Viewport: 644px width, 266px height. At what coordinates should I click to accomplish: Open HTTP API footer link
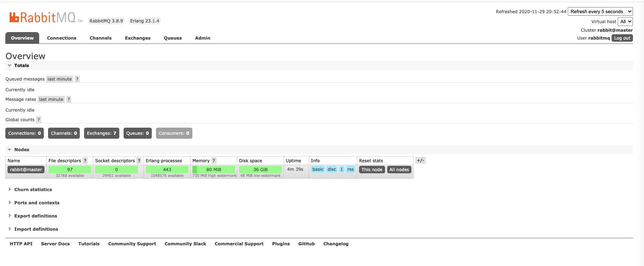pyautogui.click(x=21, y=244)
